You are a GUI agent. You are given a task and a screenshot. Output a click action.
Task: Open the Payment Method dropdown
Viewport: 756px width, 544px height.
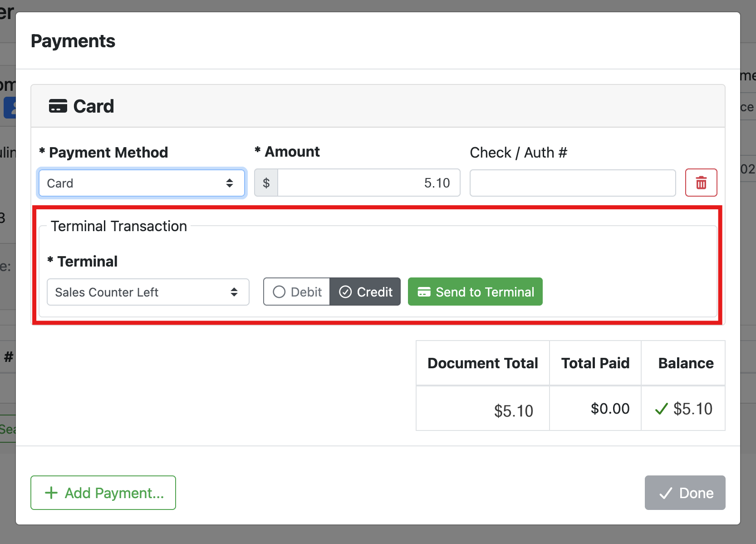click(x=141, y=183)
